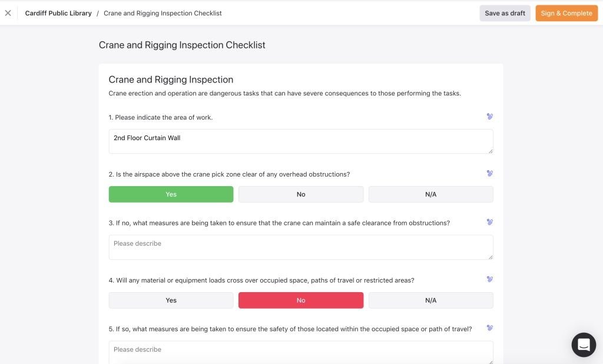Select Yes for loads crossing occupied space
Screen dimensions: 603x364
click(x=171, y=300)
